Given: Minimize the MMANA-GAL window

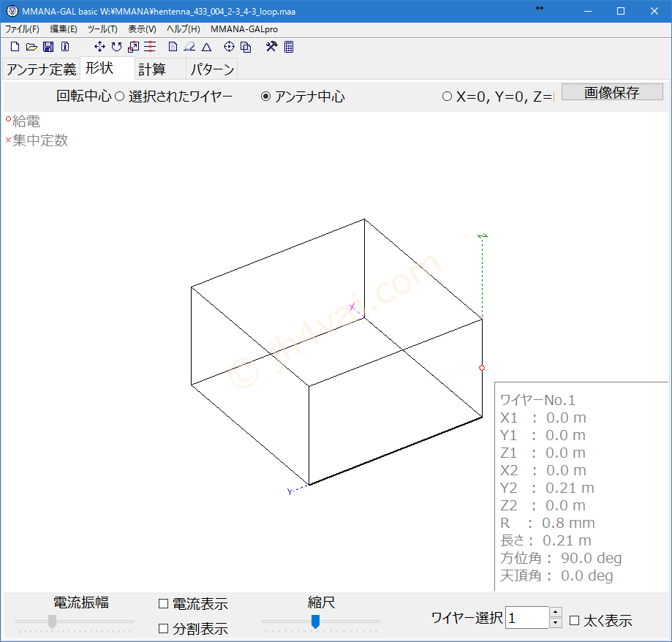Looking at the screenshot, I should (x=588, y=11).
